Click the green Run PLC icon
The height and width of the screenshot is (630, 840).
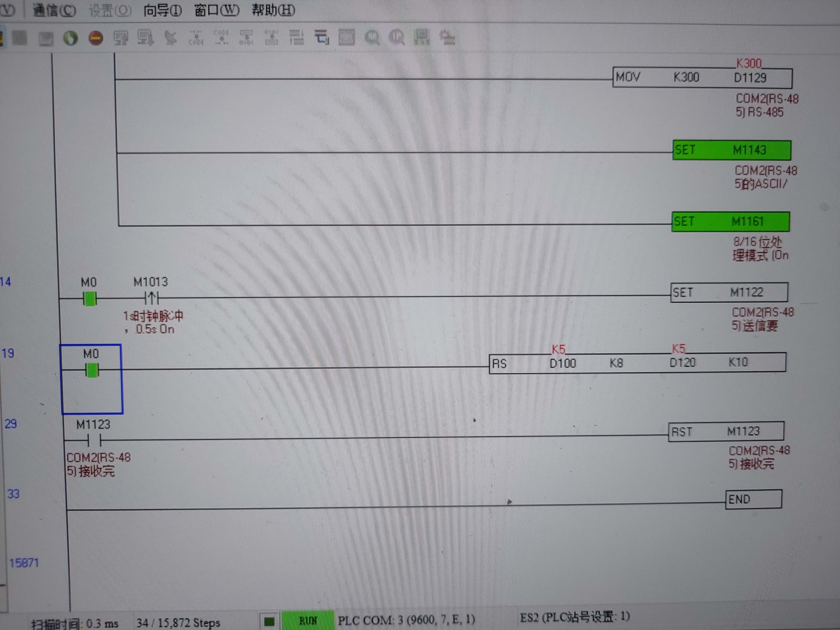click(71, 38)
